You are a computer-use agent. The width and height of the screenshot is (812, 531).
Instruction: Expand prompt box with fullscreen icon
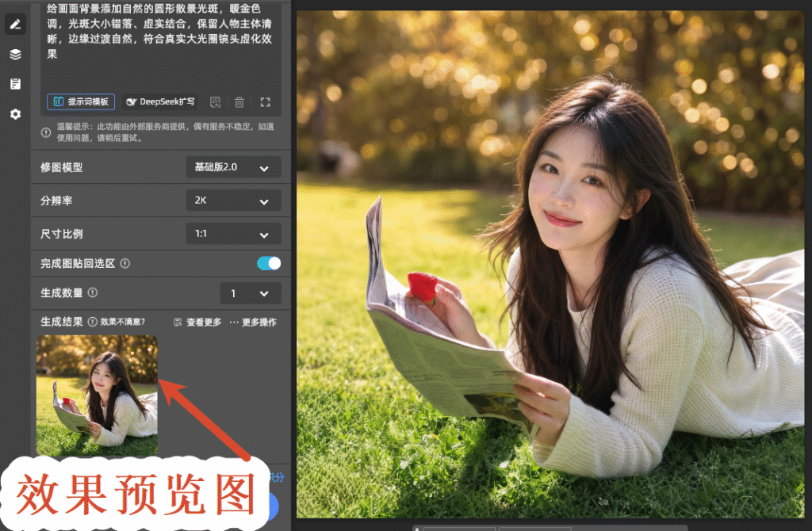pos(265,102)
